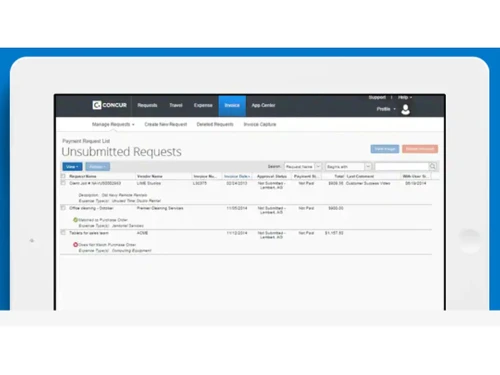The height and width of the screenshot is (375, 500).
Task: Click the red button at top right
Action: point(420,149)
